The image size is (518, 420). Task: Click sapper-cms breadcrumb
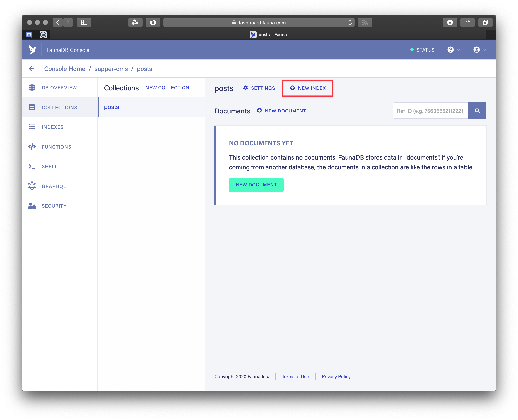coord(111,69)
